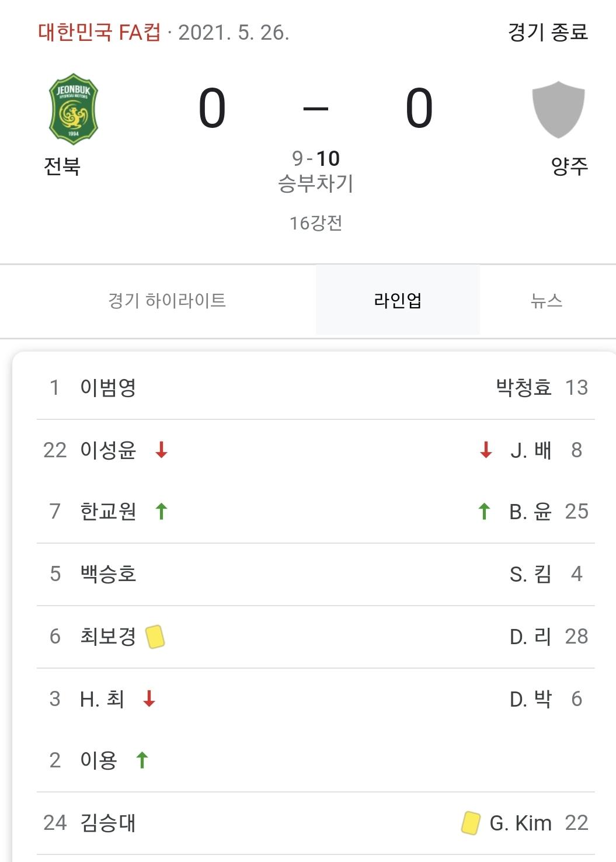Click the 전북 team name
616x862 pixels.
click(x=62, y=166)
